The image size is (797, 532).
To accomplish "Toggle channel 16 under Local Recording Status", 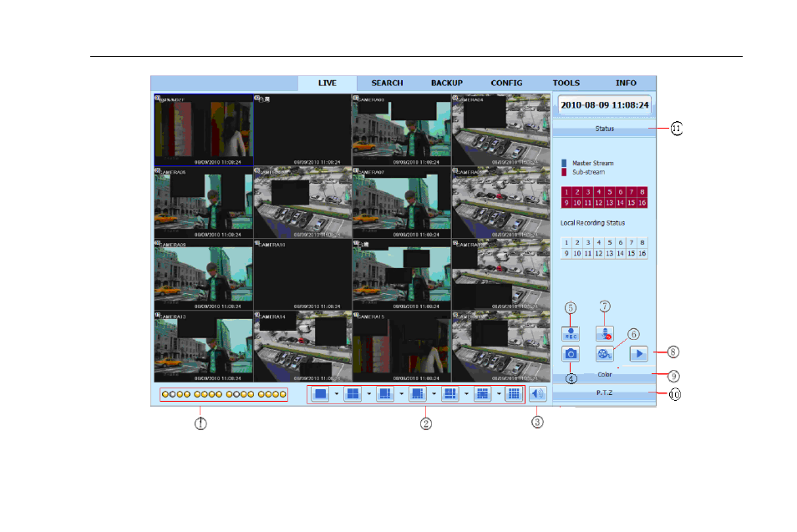I will (642, 254).
